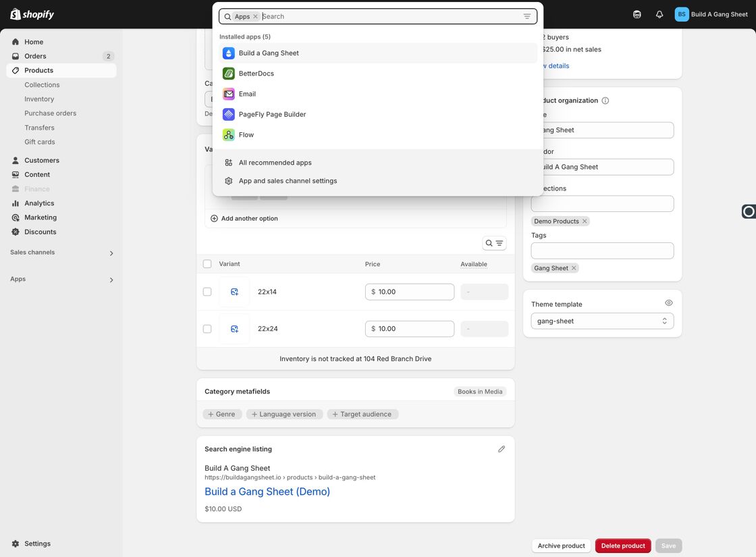Open the notifications bell

659,14
